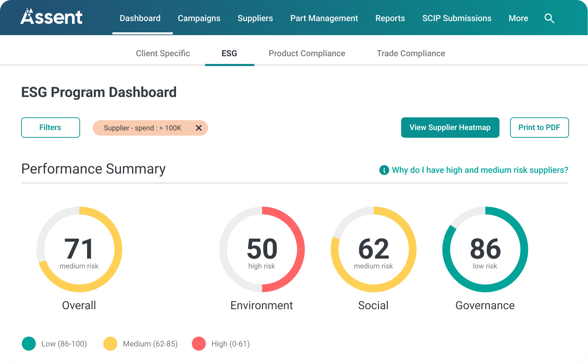Remove the Supplier spend filter using the X icon
Screen dimensions: 588x364
[x=199, y=128]
